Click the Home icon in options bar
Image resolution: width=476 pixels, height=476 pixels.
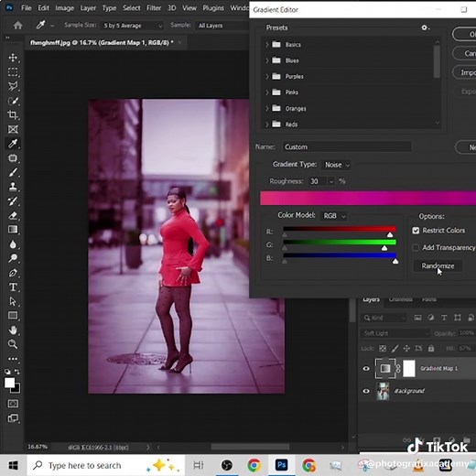[x=17, y=26]
